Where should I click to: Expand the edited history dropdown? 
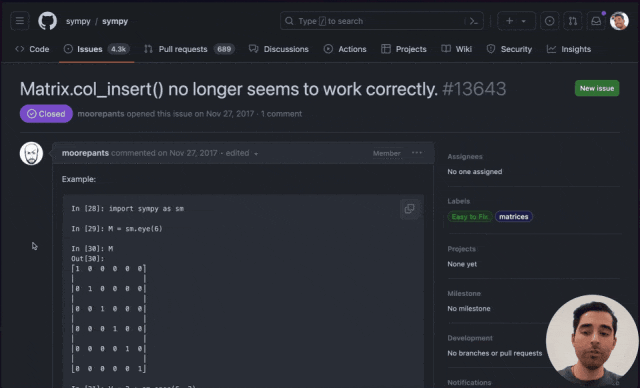point(242,153)
